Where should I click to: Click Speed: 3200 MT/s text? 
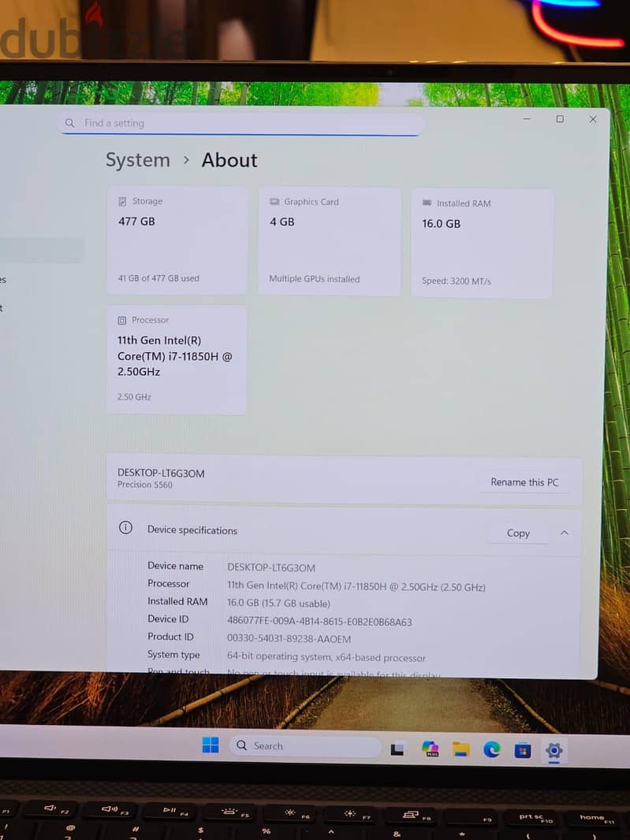point(457,281)
